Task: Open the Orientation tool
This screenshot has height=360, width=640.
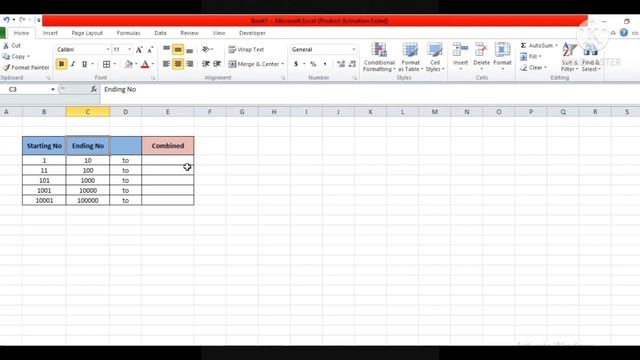Action: 207,49
